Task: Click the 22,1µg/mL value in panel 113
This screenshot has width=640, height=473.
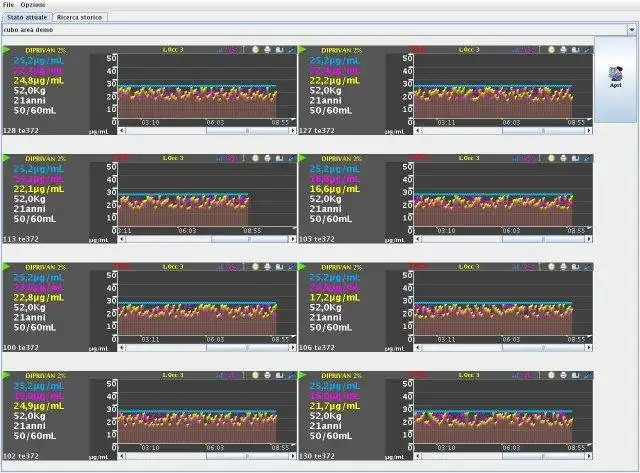Action: pos(39,189)
